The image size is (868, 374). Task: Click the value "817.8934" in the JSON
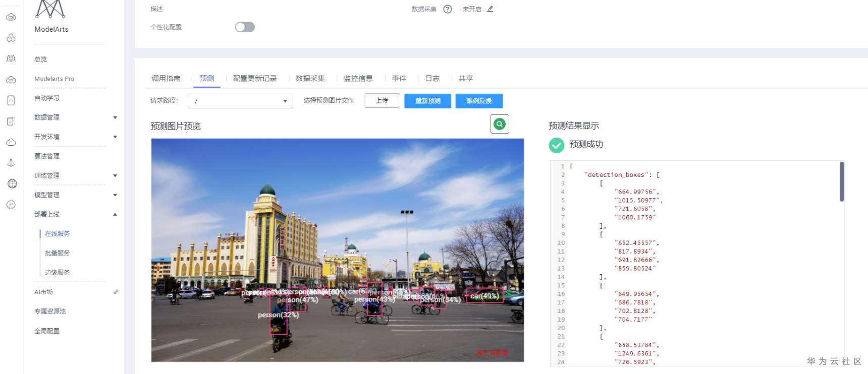[x=634, y=252]
